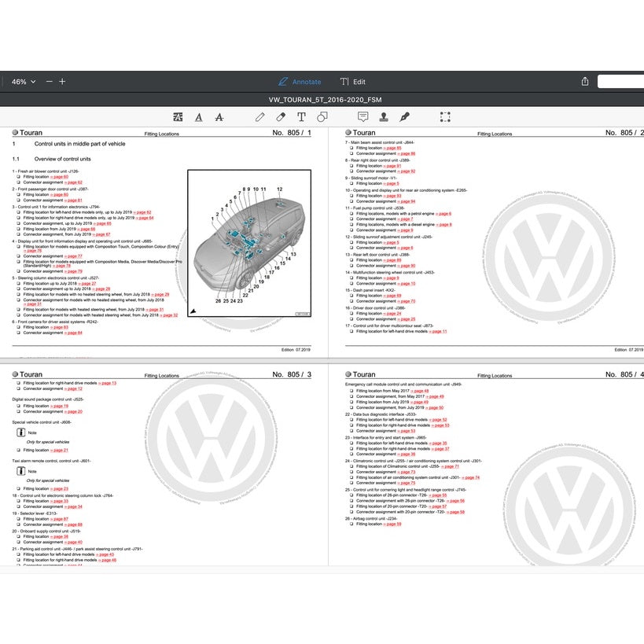Pick the pen drawing tool
The width and height of the screenshot is (644, 644).
[x=260, y=116]
